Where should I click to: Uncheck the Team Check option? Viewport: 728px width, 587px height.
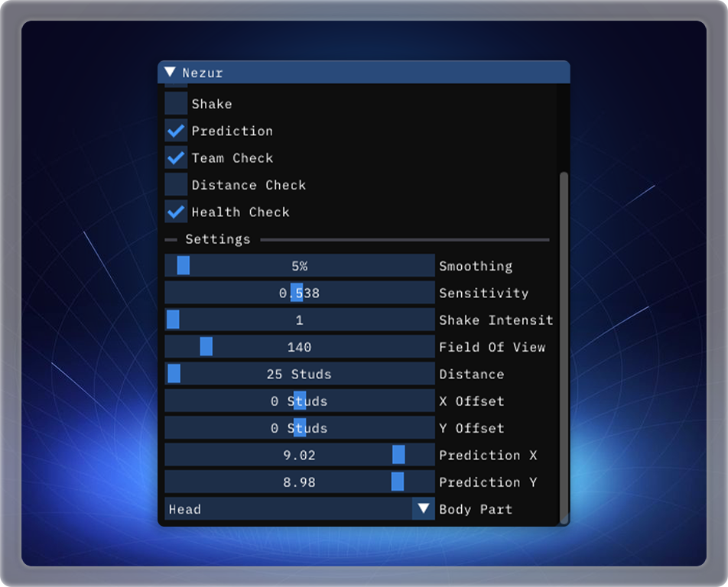pos(176,158)
